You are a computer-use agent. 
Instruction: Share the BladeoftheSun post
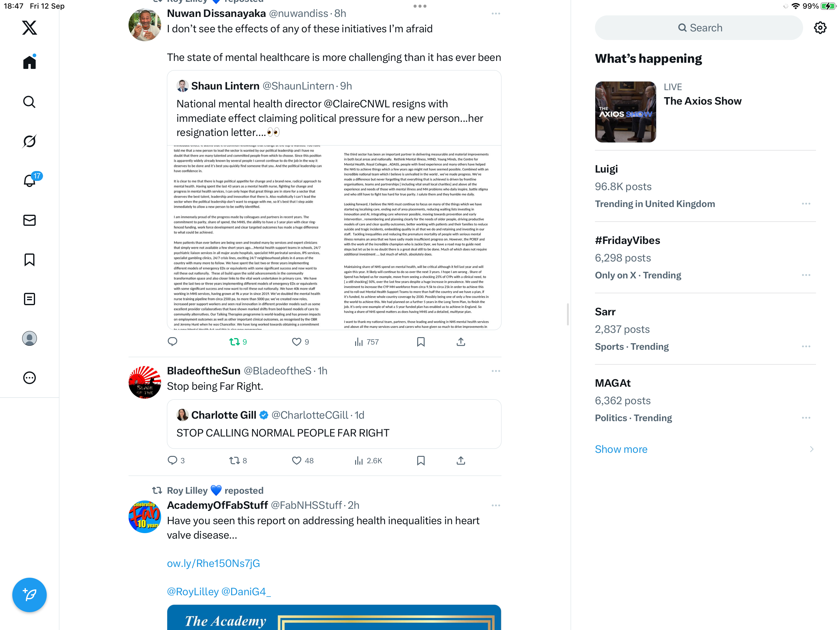pos(461,461)
